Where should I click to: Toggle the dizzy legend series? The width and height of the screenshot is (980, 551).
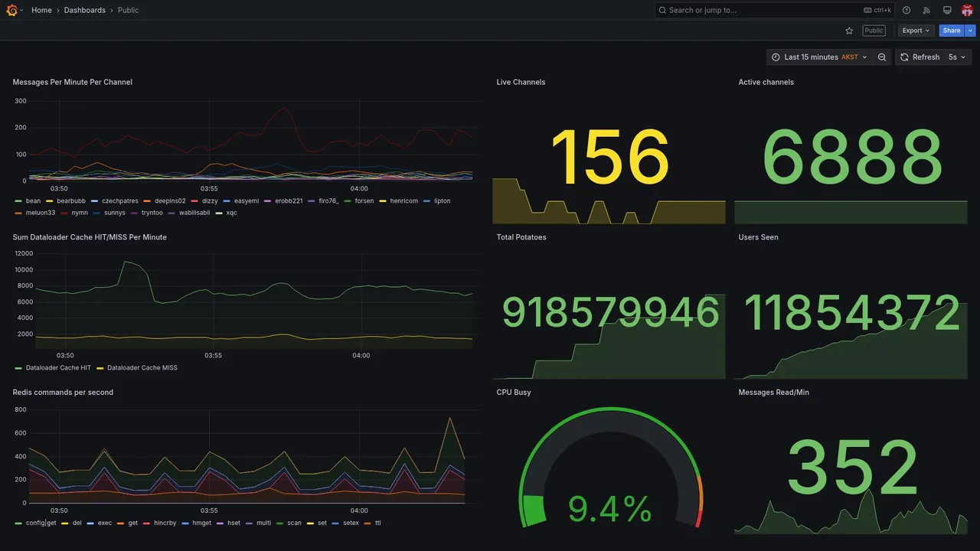pyautogui.click(x=210, y=201)
